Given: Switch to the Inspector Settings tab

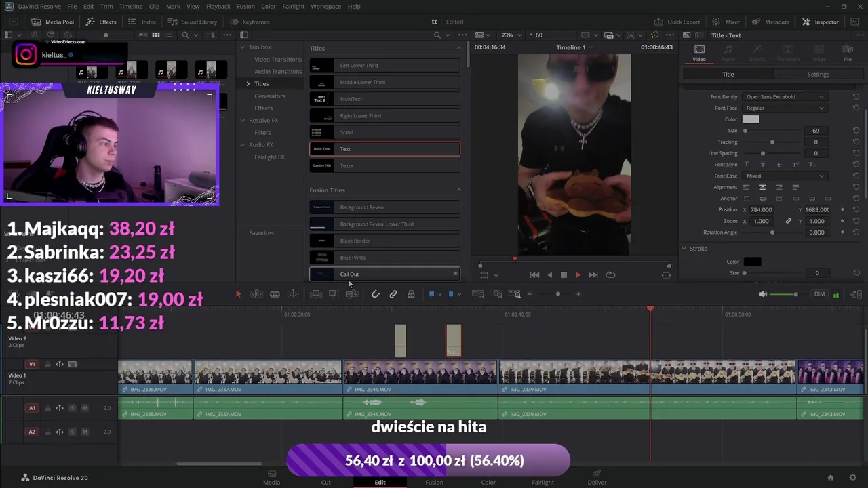Looking at the screenshot, I should pyautogui.click(x=818, y=74).
